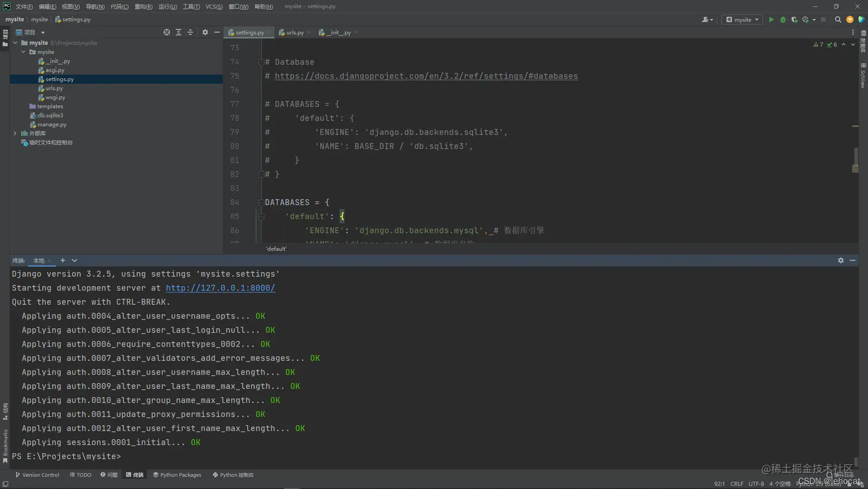Open the Python 控制台 console window
868x489 pixels.
233,475
